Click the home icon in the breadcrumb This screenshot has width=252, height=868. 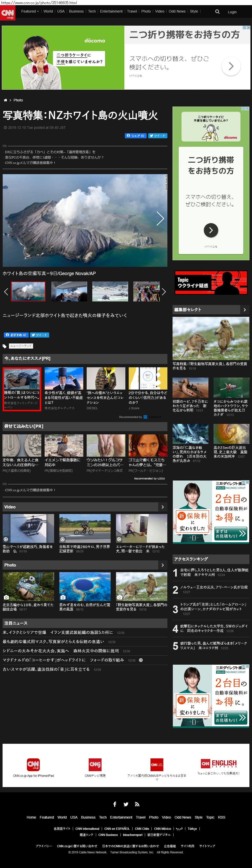5,100
